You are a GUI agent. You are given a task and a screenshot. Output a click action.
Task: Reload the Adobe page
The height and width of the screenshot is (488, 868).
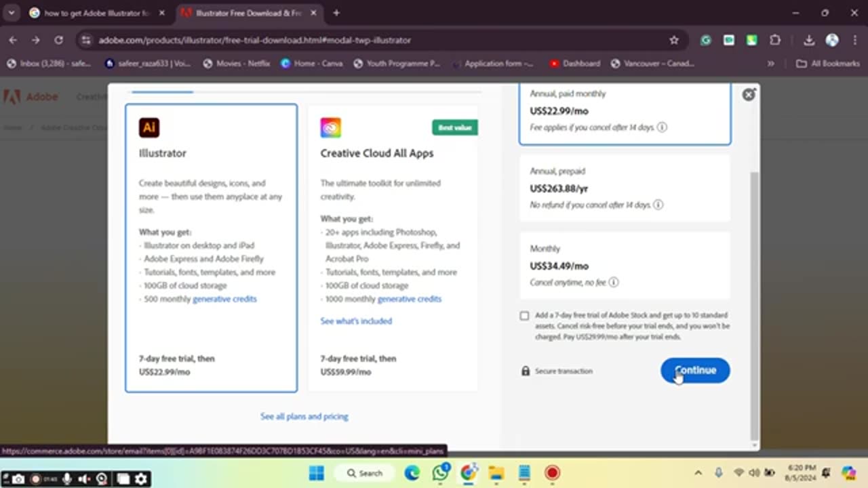pos(58,40)
